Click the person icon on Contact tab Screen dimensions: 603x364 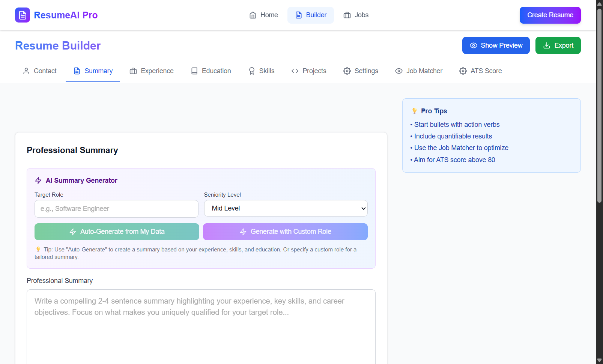[x=26, y=71]
